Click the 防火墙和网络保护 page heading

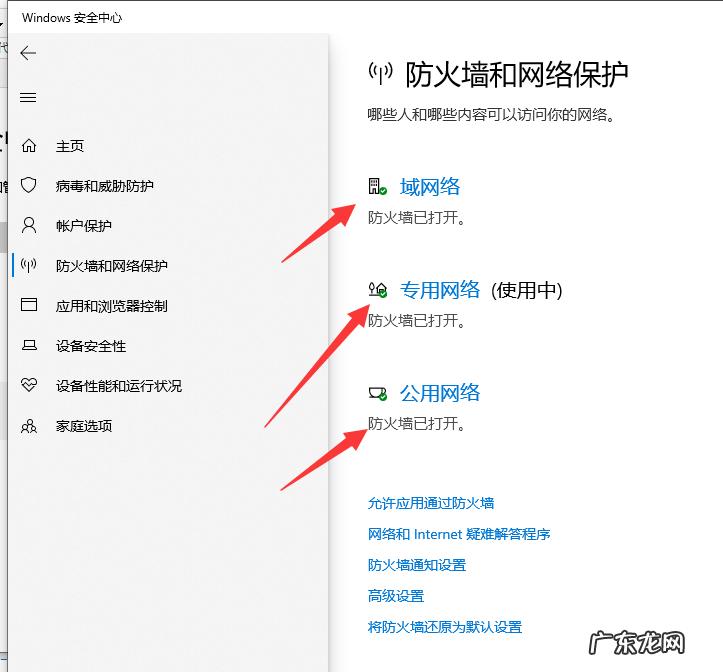tap(517, 75)
